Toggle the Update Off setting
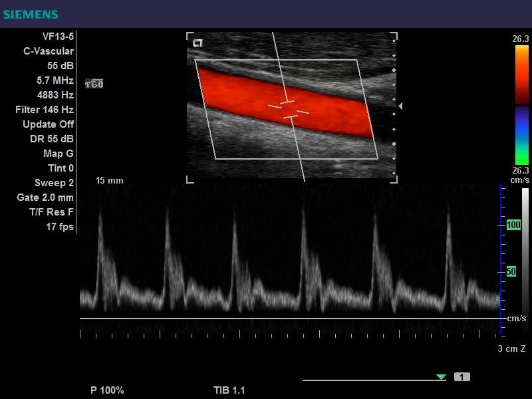Screen dimensions: 532x399 coord(48,124)
